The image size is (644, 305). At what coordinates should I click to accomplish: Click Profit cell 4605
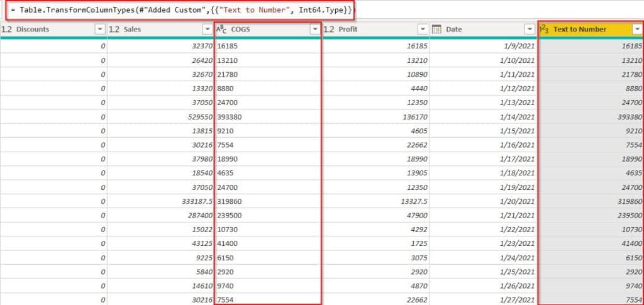(x=376, y=131)
